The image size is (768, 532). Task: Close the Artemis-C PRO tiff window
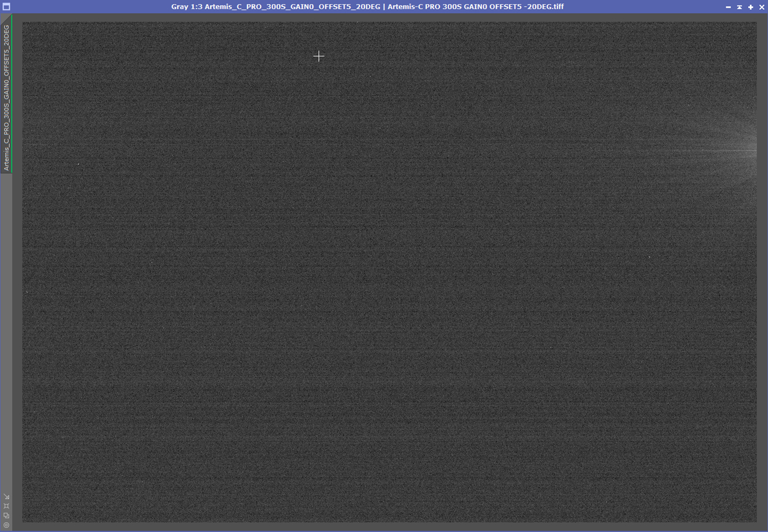[761, 7]
